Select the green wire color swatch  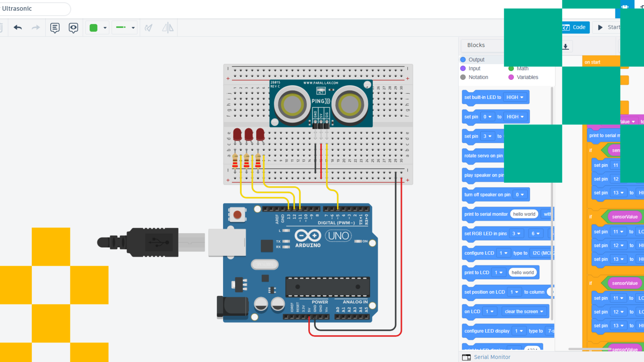(x=94, y=28)
